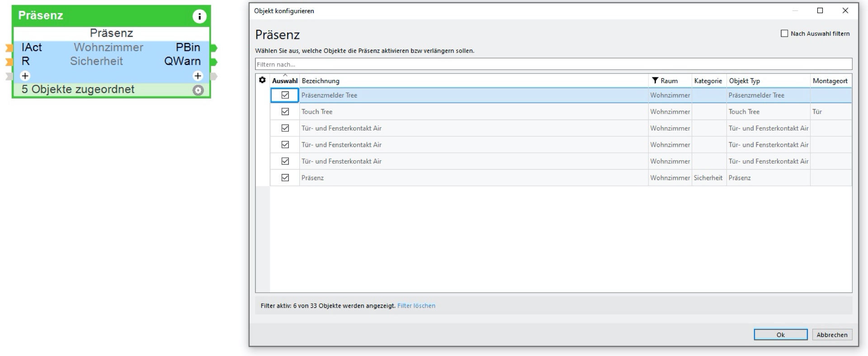Uncheck the Präsenzmelder Tree checkbox

pos(285,95)
